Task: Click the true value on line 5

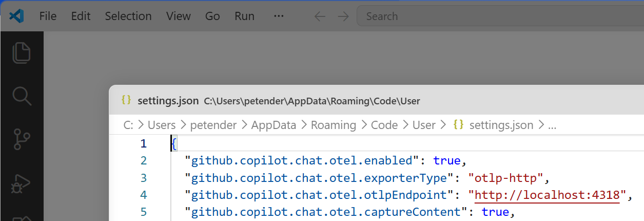Action: [495, 212]
